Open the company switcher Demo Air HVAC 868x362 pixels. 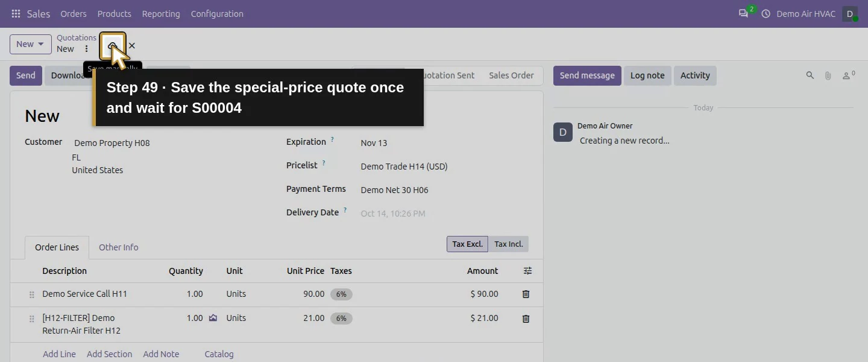806,13
